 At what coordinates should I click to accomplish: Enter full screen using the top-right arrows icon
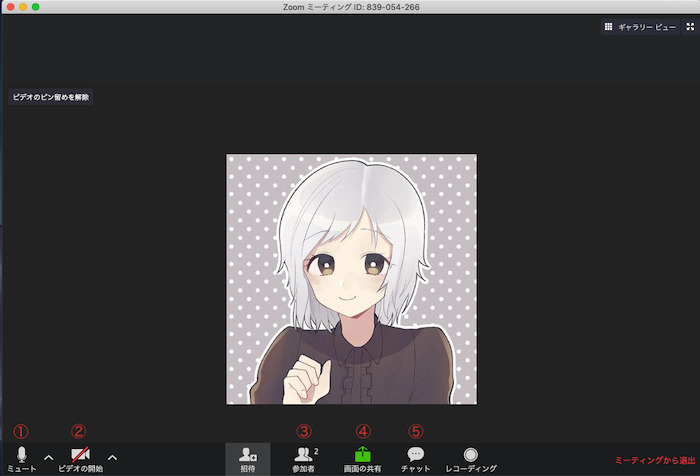690,27
